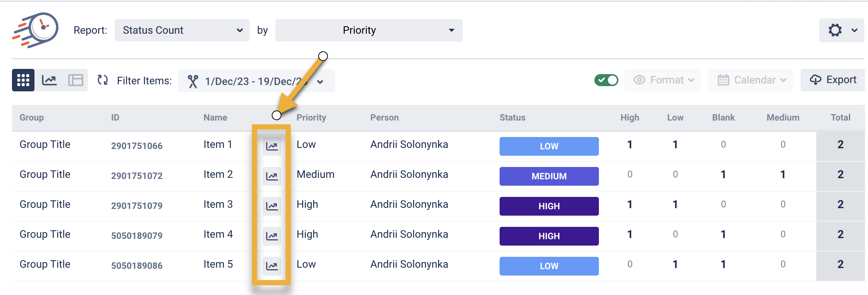Open the Status Count report dropdown
The image size is (868, 295).
click(x=182, y=30)
